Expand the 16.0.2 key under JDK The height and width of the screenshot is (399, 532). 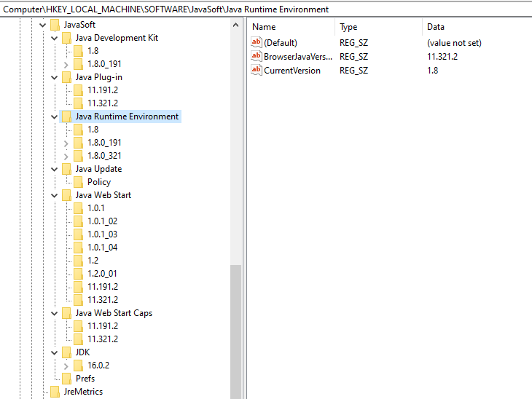point(66,366)
